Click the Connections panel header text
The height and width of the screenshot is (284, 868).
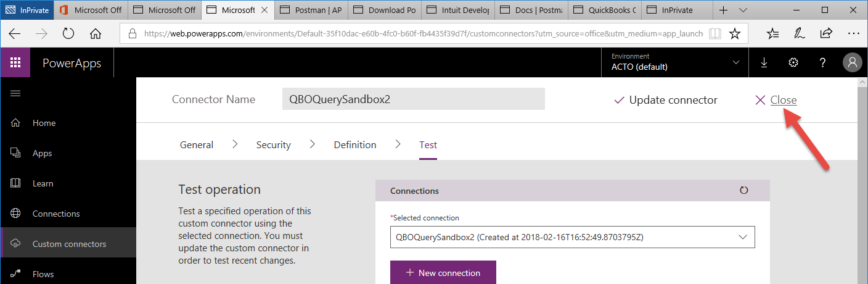(414, 191)
